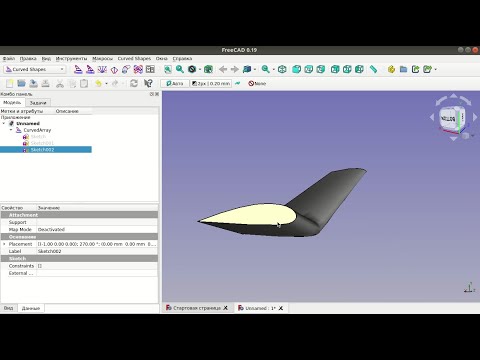
Task: Create a new document
Action: (10, 83)
